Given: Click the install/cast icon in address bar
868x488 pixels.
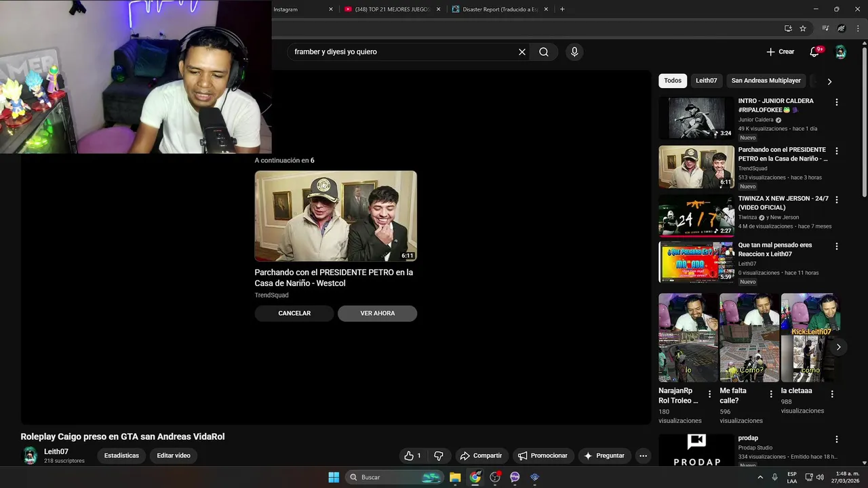Looking at the screenshot, I should 788,28.
